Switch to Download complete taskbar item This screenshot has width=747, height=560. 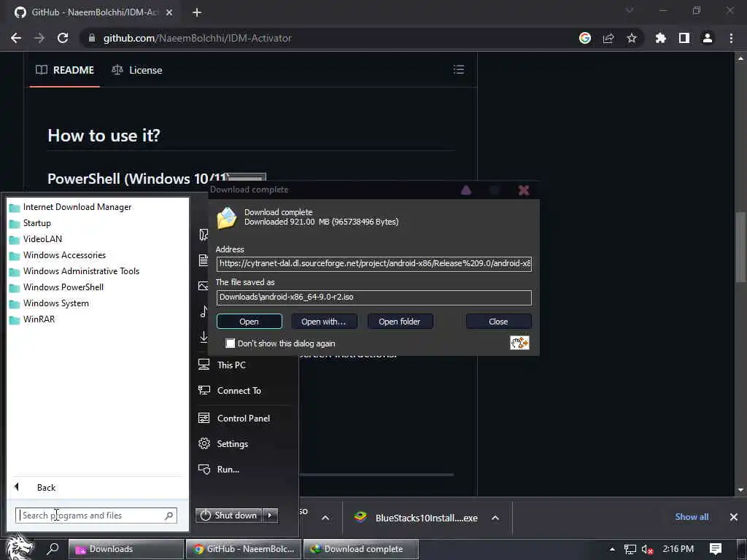click(361, 549)
